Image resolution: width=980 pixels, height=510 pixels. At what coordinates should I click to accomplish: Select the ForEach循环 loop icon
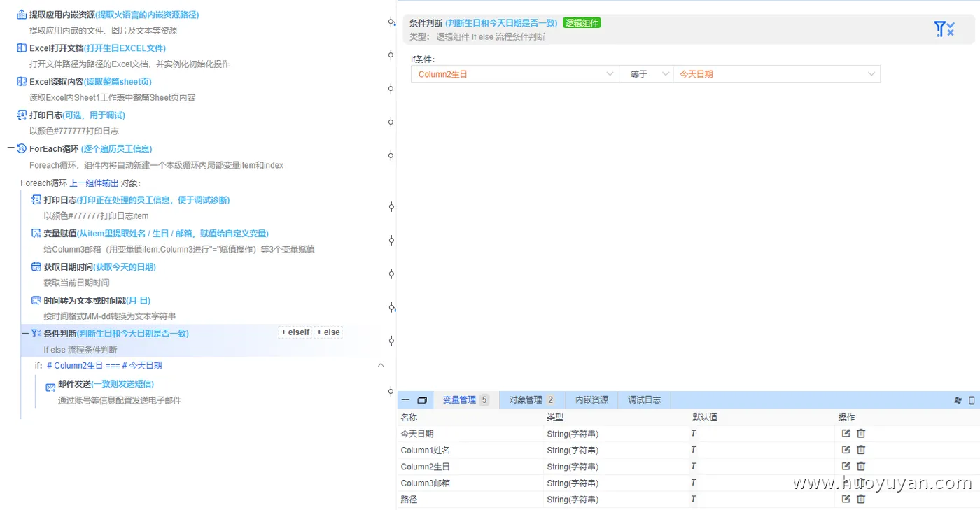pyautogui.click(x=22, y=149)
